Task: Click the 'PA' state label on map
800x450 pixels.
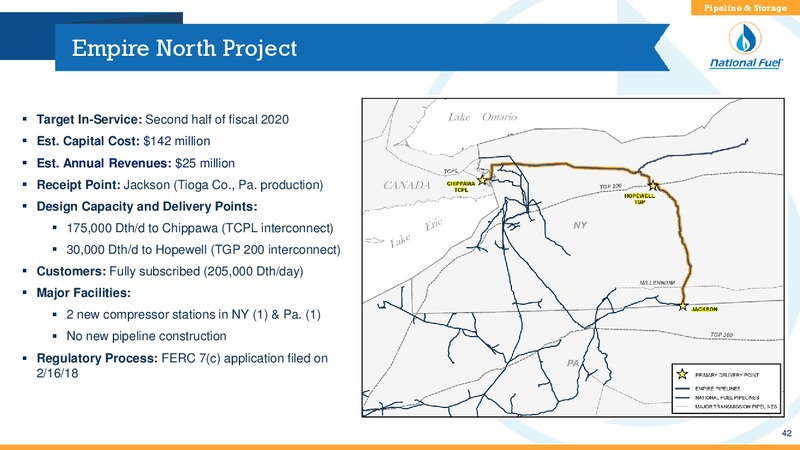Action: click(573, 363)
